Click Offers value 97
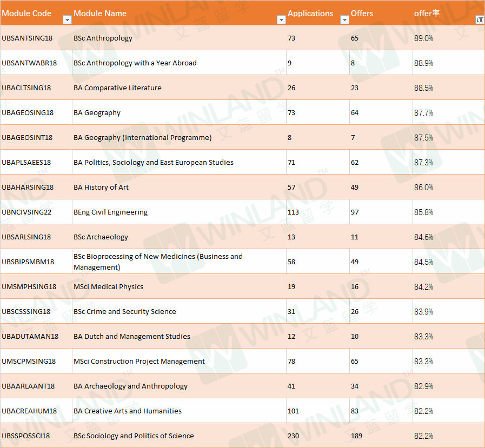 [381, 212]
